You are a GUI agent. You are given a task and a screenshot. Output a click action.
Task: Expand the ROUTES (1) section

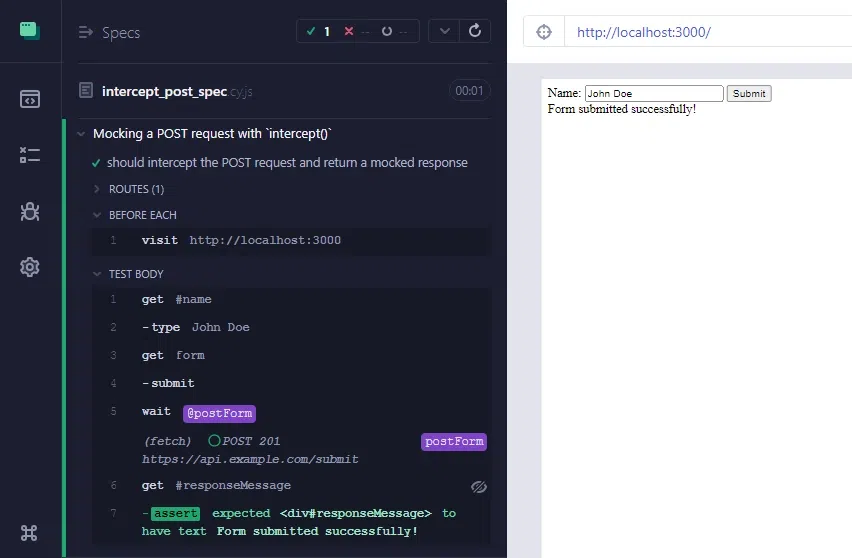[x=136, y=189]
